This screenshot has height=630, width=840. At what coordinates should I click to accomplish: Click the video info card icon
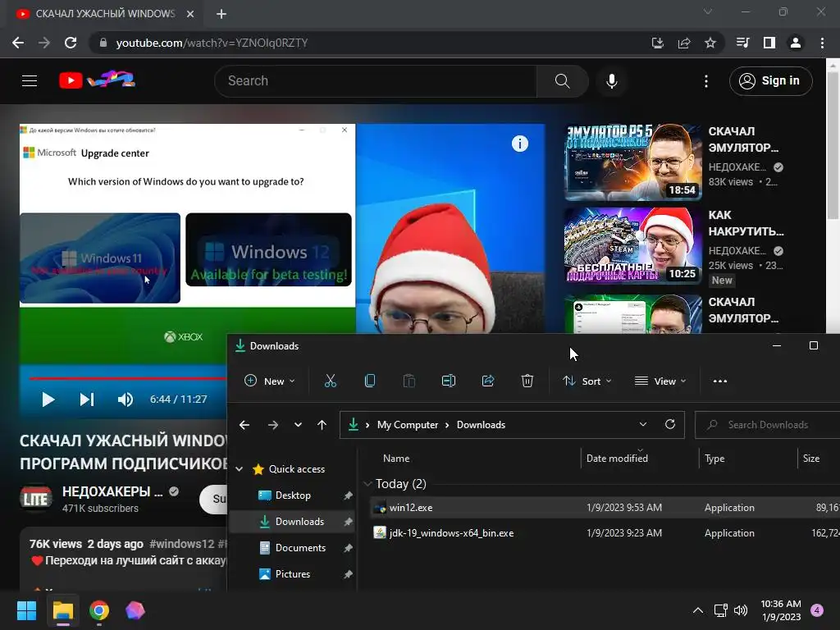click(519, 144)
